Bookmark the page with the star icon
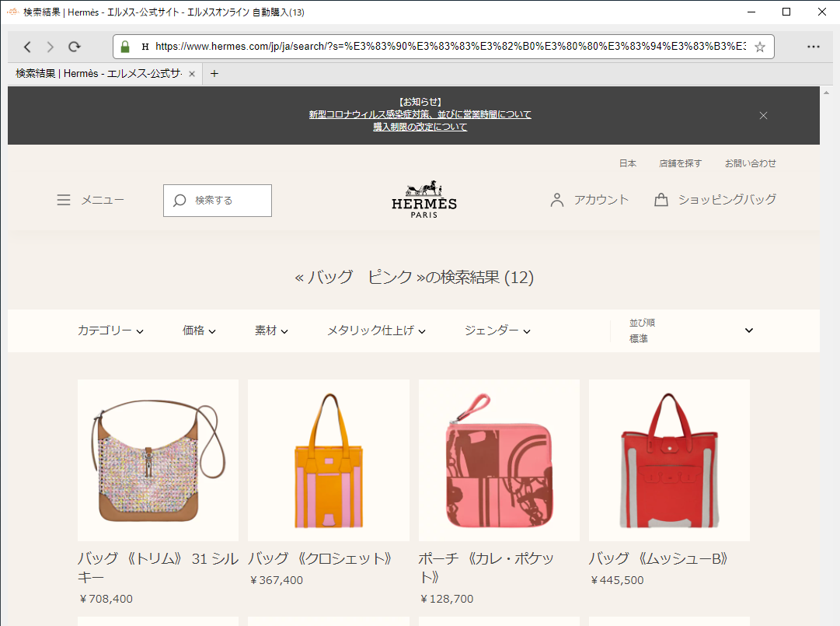This screenshot has width=840, height=626. coord(760,47)
